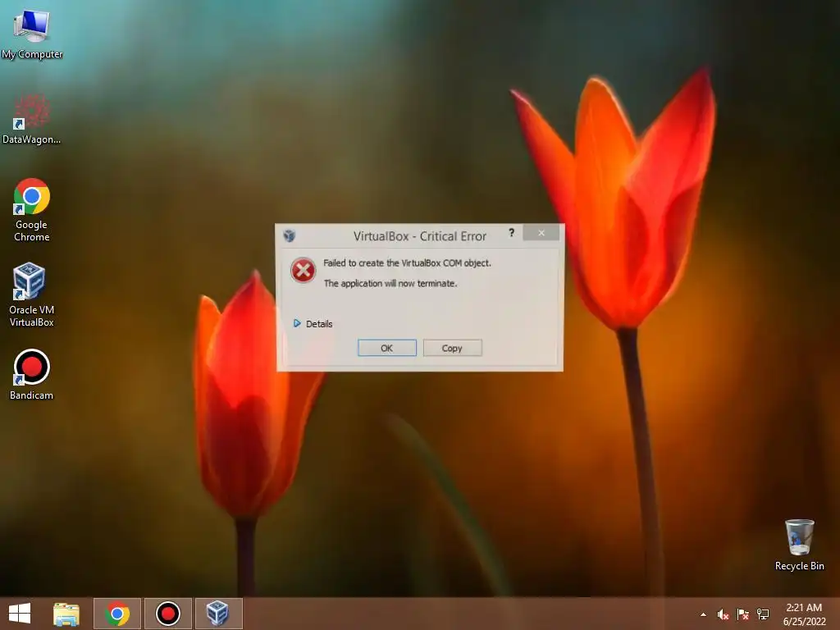Open Oracle VM VirtualBox desktop shortcut
The height and width of the screenshot is (630, 840).
(x=32, y=294)
